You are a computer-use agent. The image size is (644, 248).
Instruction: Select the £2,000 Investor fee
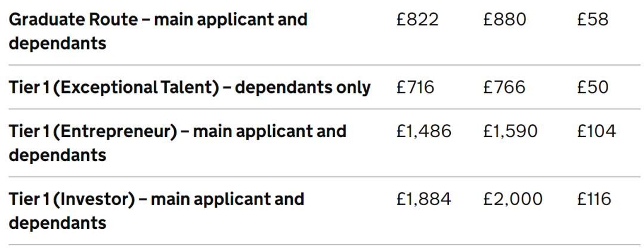coord(513,199)
